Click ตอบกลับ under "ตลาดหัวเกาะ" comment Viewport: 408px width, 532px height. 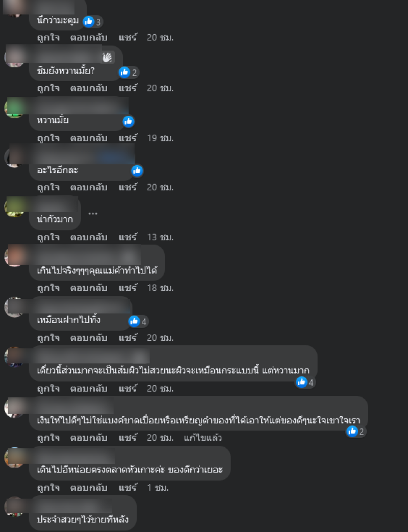click(x=89, y=488)
